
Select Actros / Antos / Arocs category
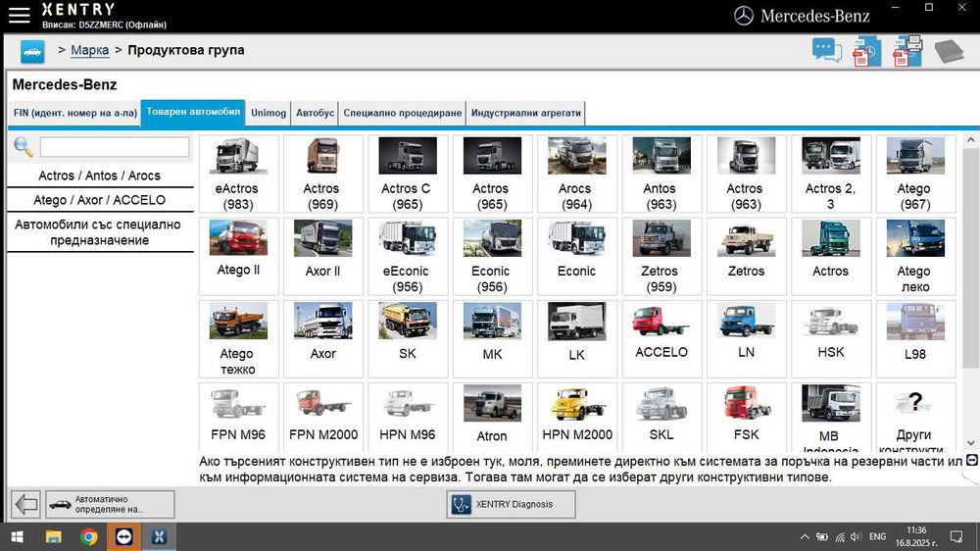click(x=100, y=175)
